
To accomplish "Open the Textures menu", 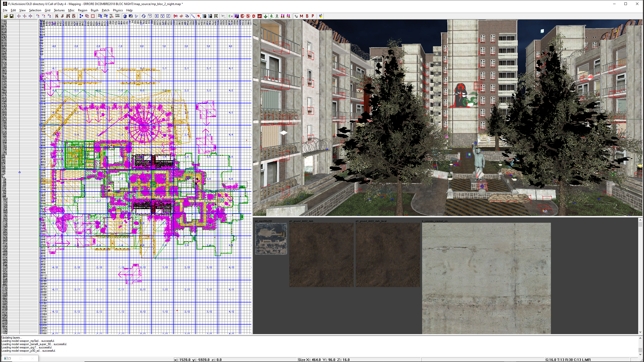I will (59, 10).
